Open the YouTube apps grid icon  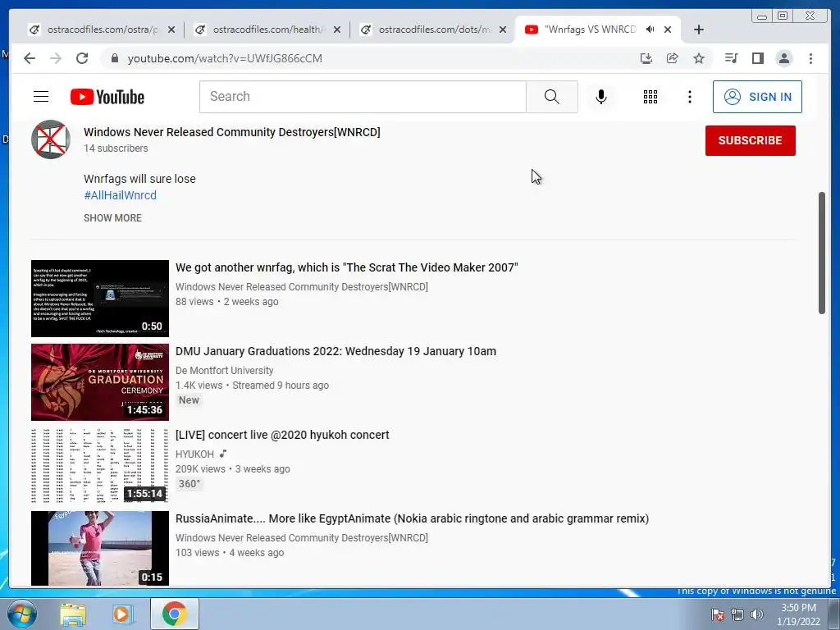coord(651,97)
